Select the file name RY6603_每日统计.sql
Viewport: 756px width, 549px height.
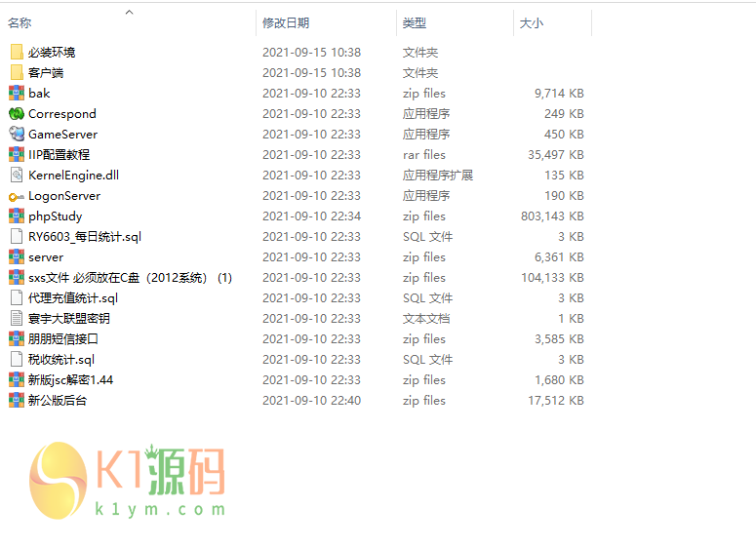click(x=85, y=237)
